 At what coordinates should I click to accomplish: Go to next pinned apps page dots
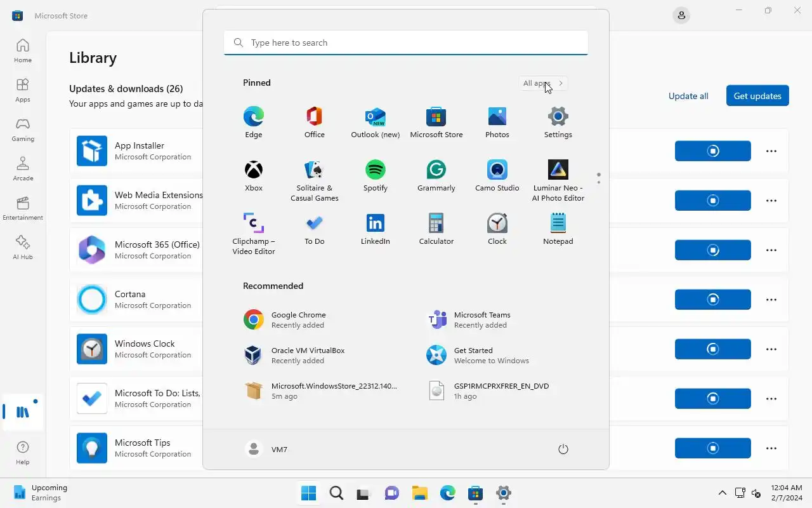tap(598, 178)
